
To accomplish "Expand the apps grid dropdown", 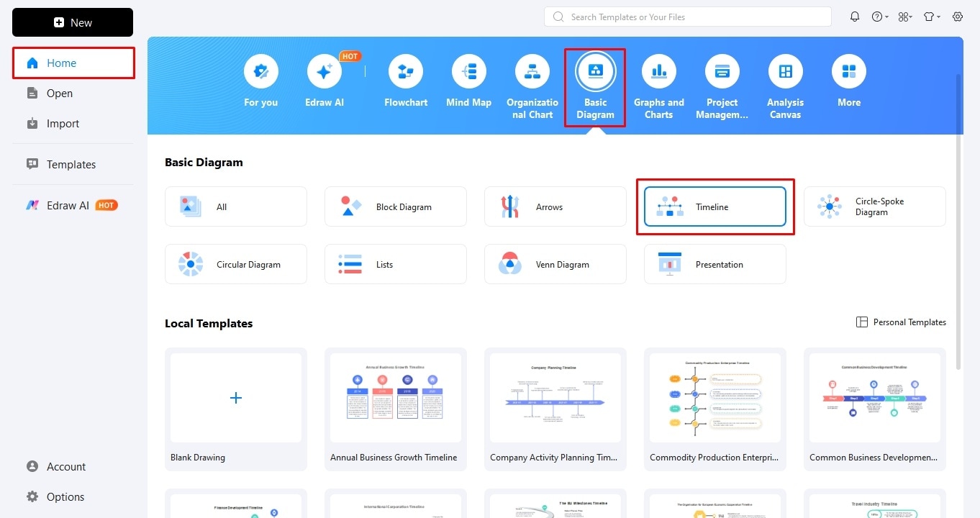I will point(905,17).
